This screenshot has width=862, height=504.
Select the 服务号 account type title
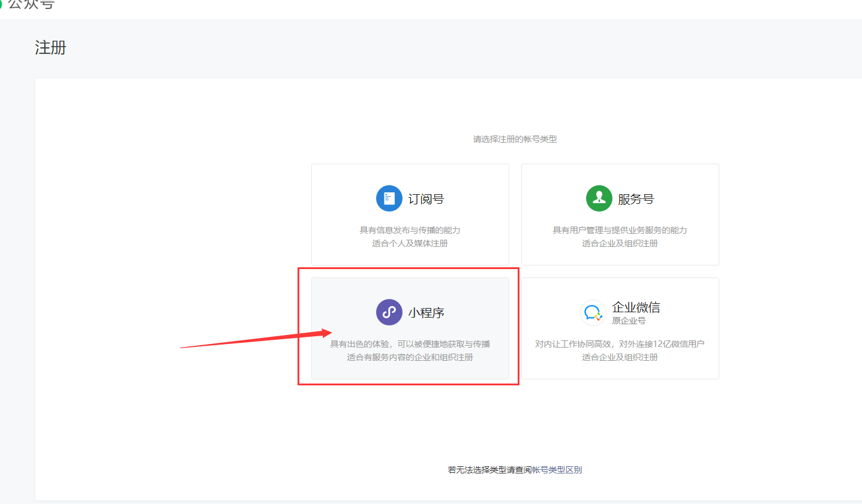[636, 199]
